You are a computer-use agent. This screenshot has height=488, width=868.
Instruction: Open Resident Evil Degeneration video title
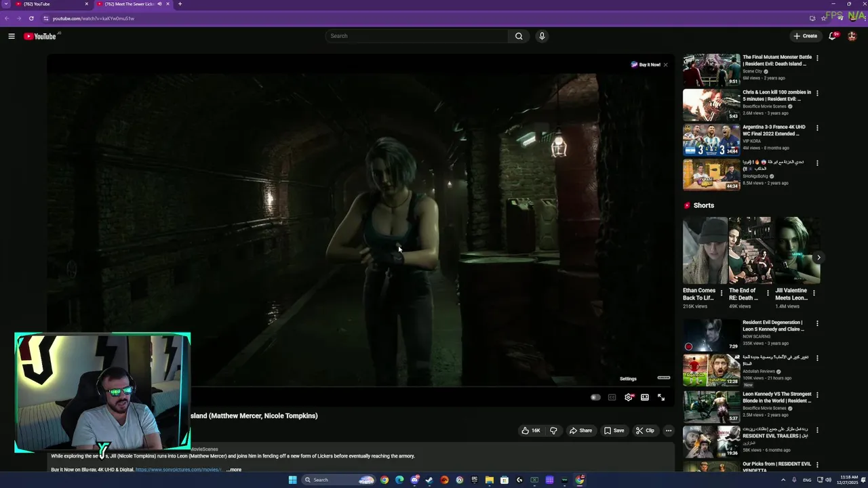[773, 326]
